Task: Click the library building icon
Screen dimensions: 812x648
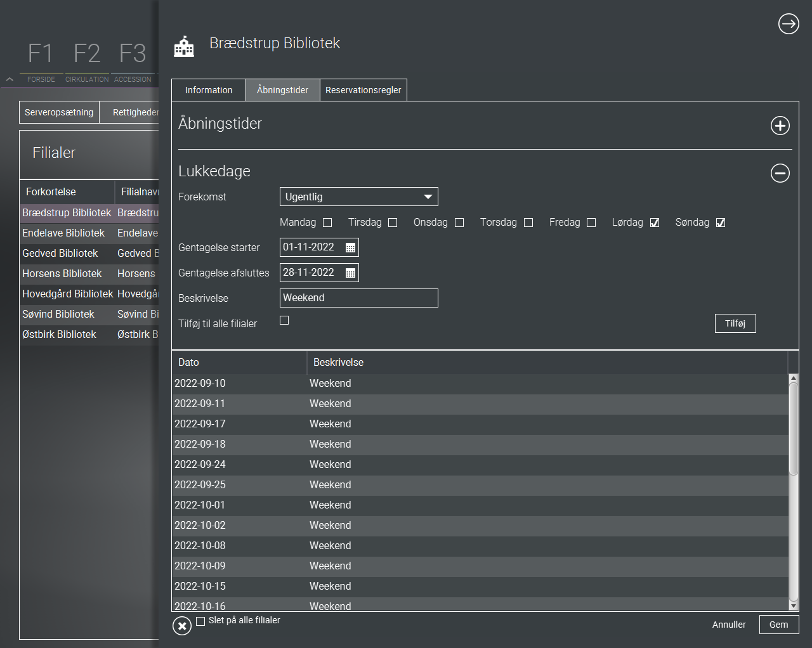Action: tap(184, 46)
